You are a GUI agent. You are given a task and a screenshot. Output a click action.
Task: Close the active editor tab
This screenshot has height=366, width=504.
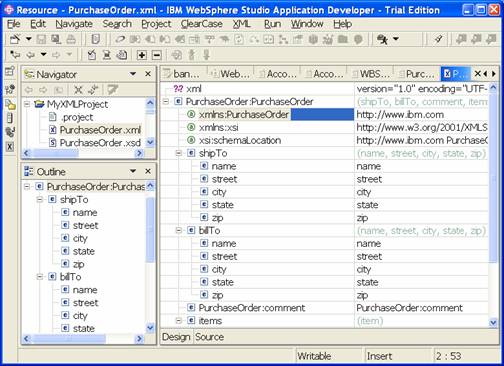tap(478, 74)
